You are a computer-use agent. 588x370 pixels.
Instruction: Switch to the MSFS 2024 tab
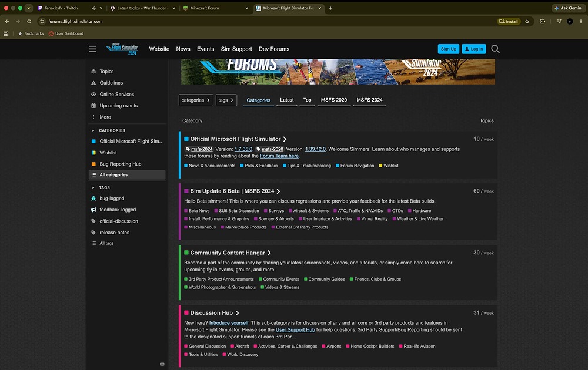pyautogui.click(x=369, y=100)
